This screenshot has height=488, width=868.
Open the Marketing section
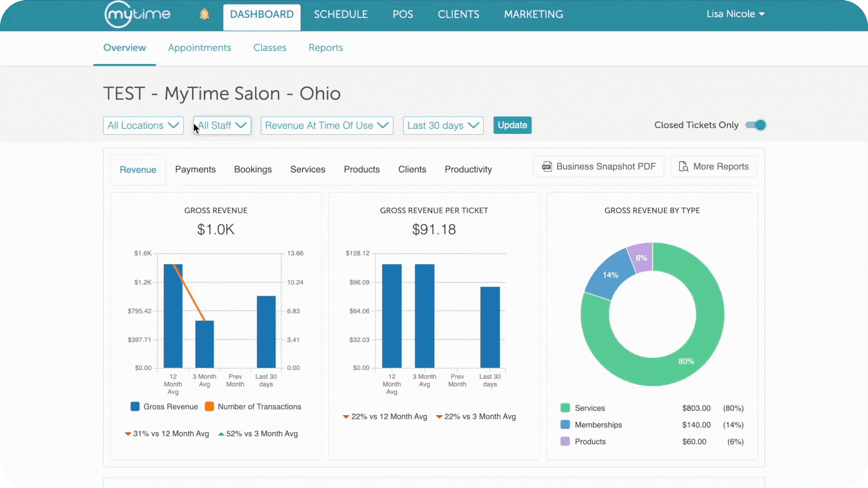(x=533, y=14)
